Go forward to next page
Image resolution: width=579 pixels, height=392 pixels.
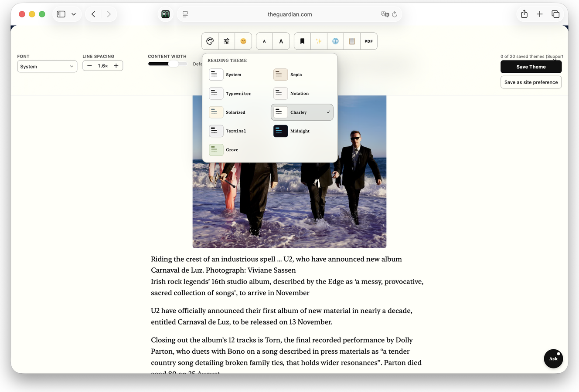point(109,14)
